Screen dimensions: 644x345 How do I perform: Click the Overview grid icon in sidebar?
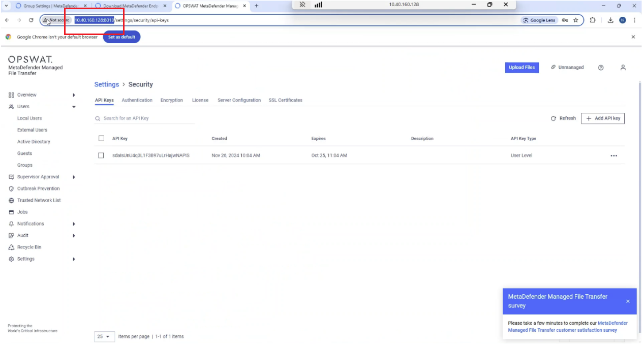tap(11, 95)
